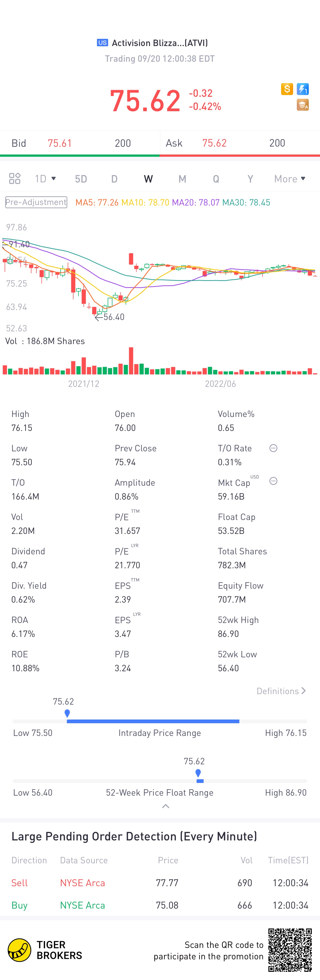The height and width of the screenshot is (980, 320).
Task: Select the Y yearly chart tab
Action: (x=250, y=179)
